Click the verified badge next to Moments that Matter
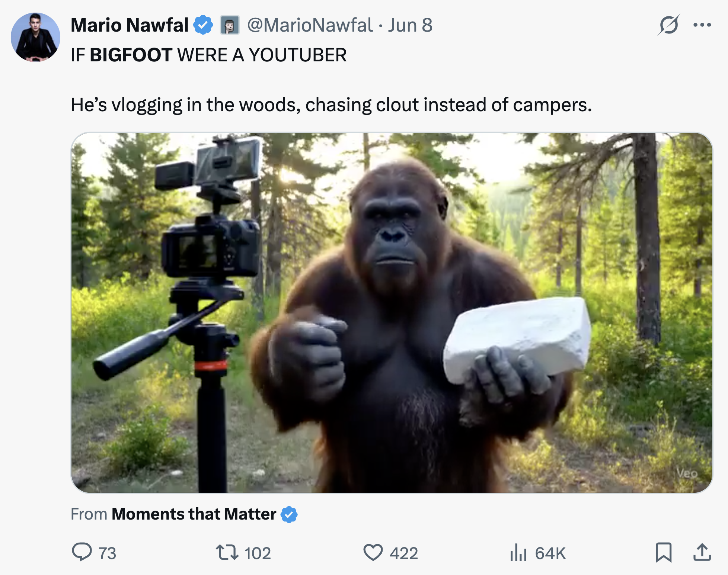 [288, 514]
